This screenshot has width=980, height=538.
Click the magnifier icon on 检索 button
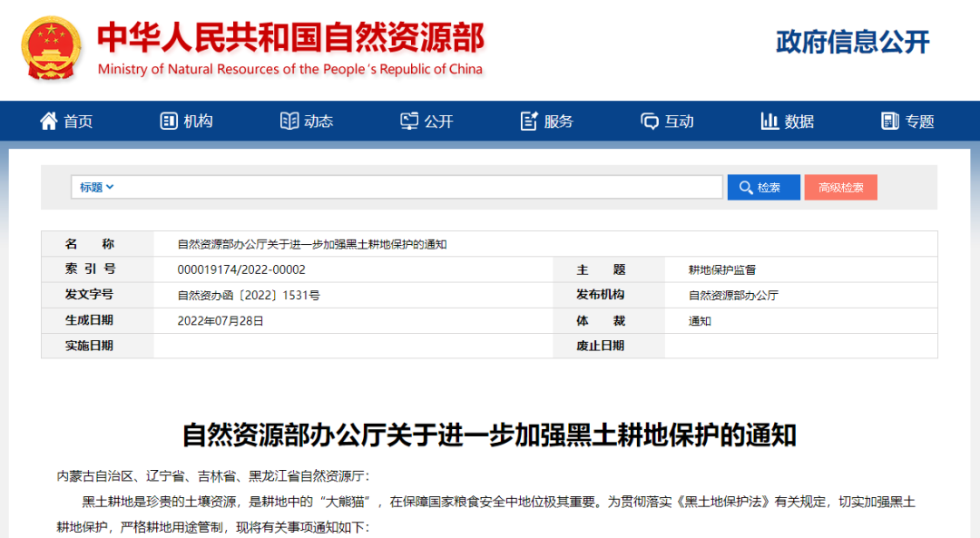tap(748, 187)
